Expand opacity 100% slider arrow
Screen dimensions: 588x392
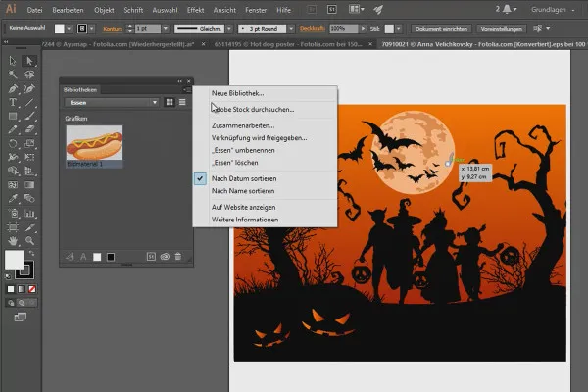pos(363,28)
